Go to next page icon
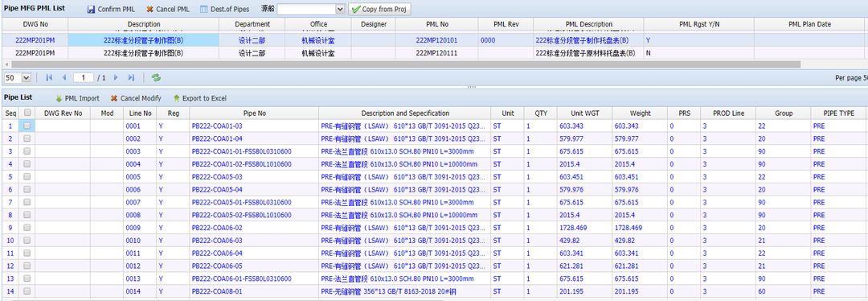Image resolution: width=868 pixels, height=301 pixels. coord(117,77)
